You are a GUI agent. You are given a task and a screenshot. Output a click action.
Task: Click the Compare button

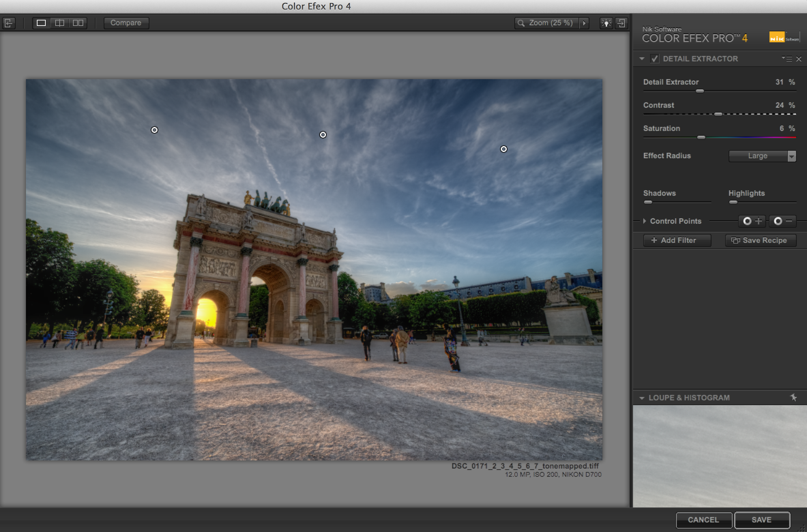coord(126,23)
